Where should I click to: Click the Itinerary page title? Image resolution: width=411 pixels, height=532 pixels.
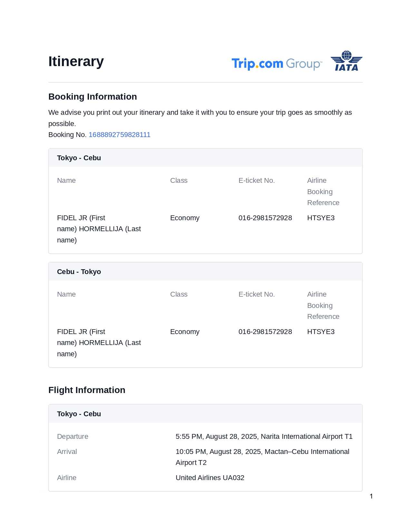pyautogui.click(x=76, y=61)
